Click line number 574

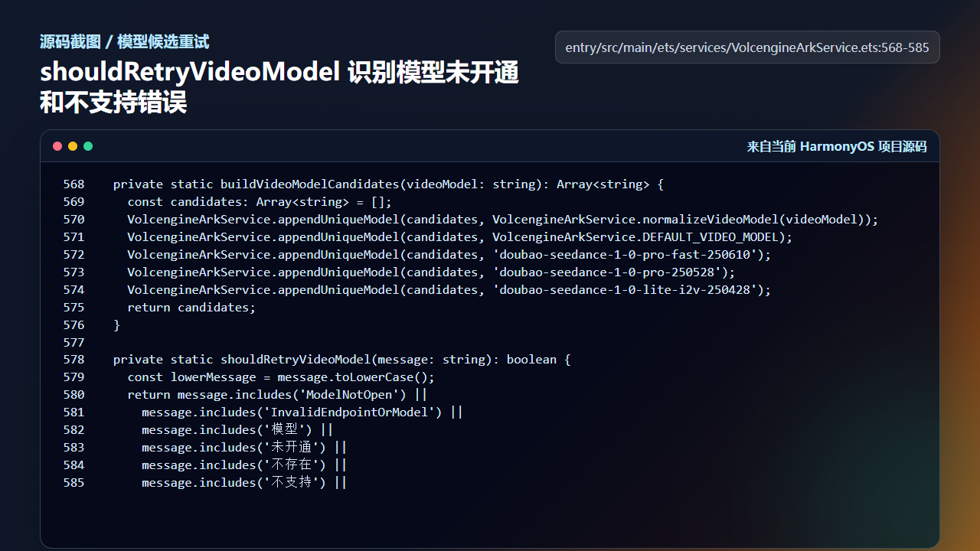74,290
